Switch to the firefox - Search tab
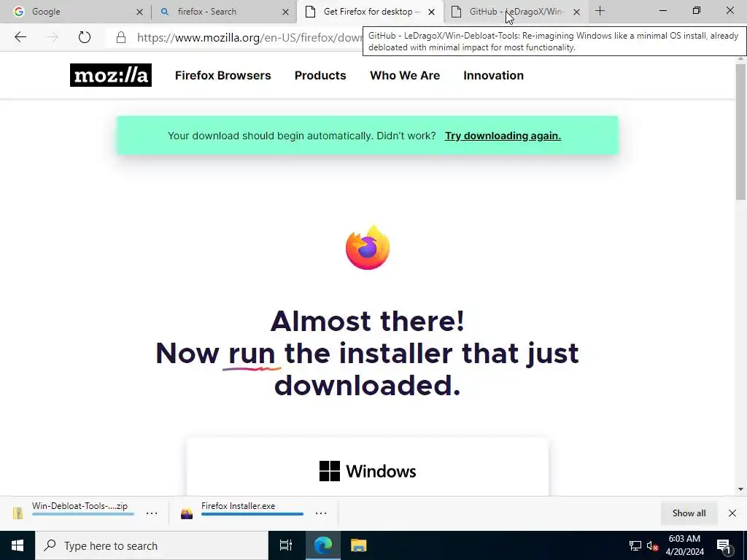The height and width of the screenshot is (560, 747). pyautogui.click(x=222, y=12)
